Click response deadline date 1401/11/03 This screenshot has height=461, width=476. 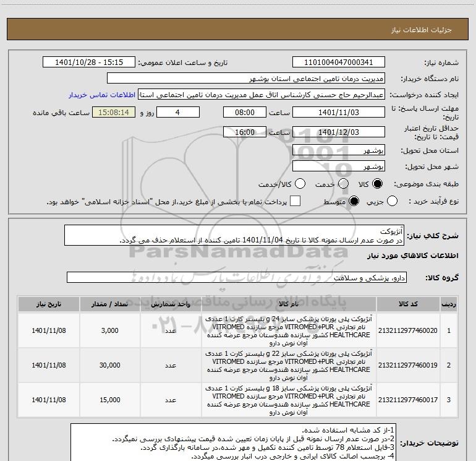(x=339, y=112)
